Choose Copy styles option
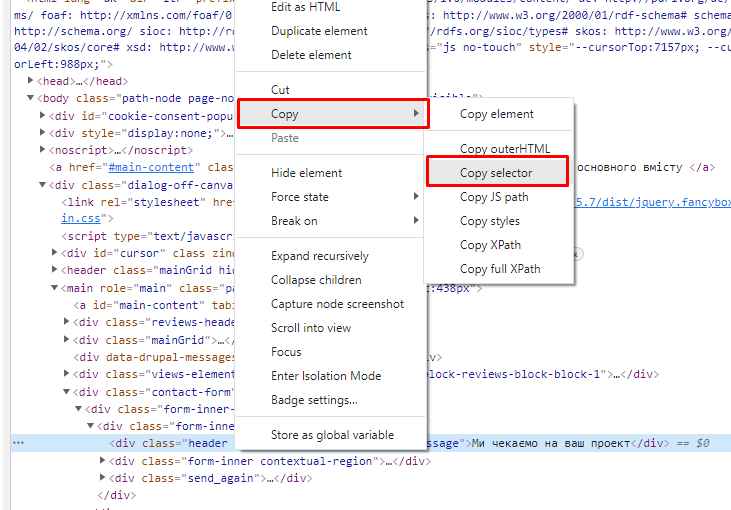Image resolution: width=731 pixels, height=510 pixels. 489,221
